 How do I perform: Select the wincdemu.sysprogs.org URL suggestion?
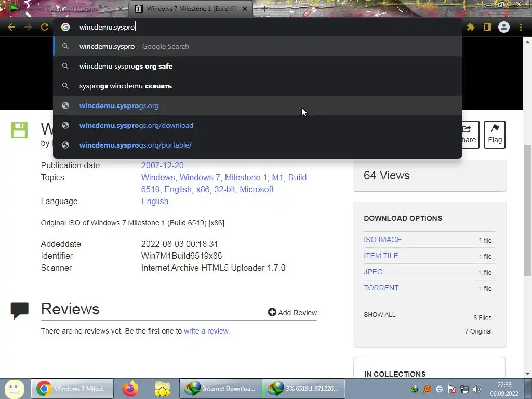[x=258, y=105]
